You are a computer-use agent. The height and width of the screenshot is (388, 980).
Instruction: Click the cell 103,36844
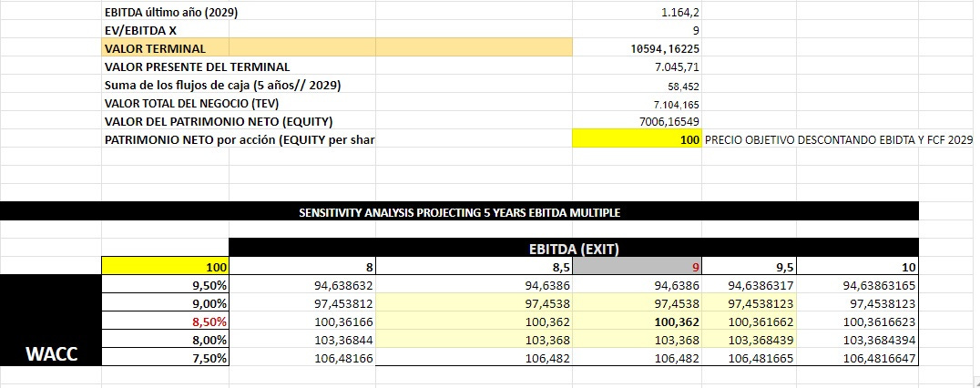click(302, 340)
